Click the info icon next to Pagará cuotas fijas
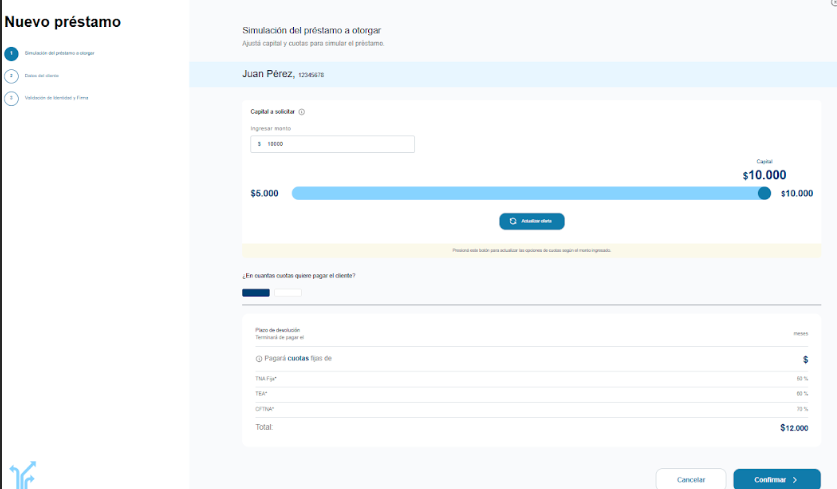Viewport: 837px width, 489px height. tap(259, 358)
